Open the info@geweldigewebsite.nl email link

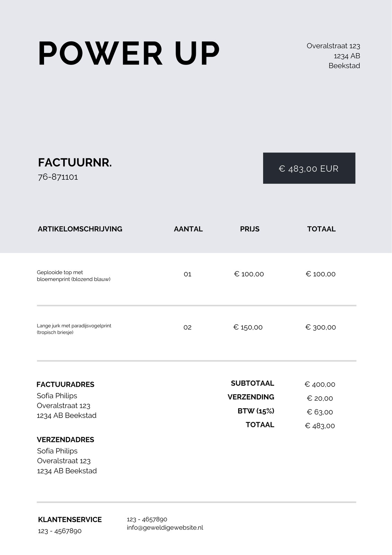[165, 528]
